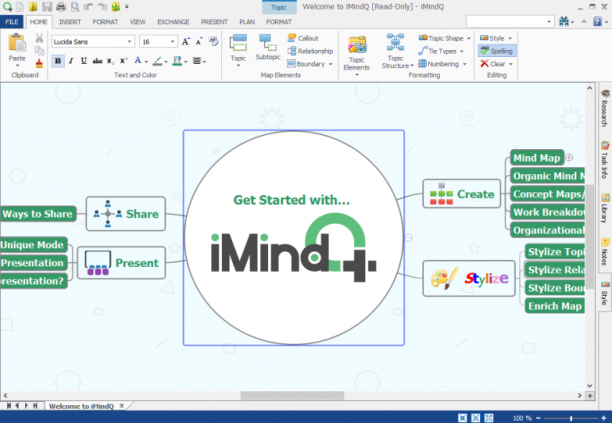Click the zoom slider handle in status bar
Image resolution: width=612 pixels, height=423 pixels.
click(x=571, y=418)
